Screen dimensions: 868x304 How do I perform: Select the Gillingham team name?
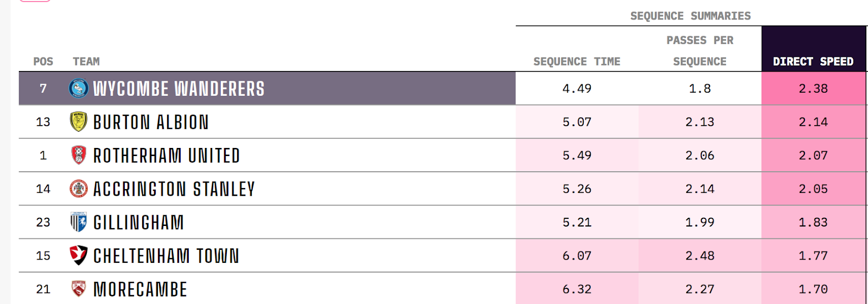point(139,223)
